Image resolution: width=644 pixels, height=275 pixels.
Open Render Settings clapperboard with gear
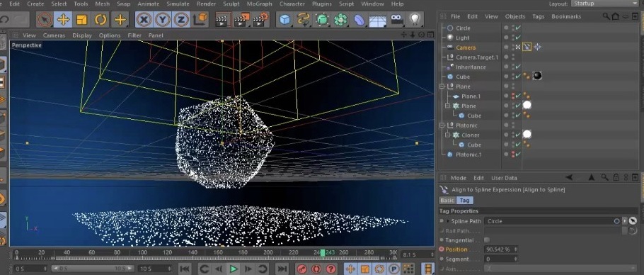261,19
